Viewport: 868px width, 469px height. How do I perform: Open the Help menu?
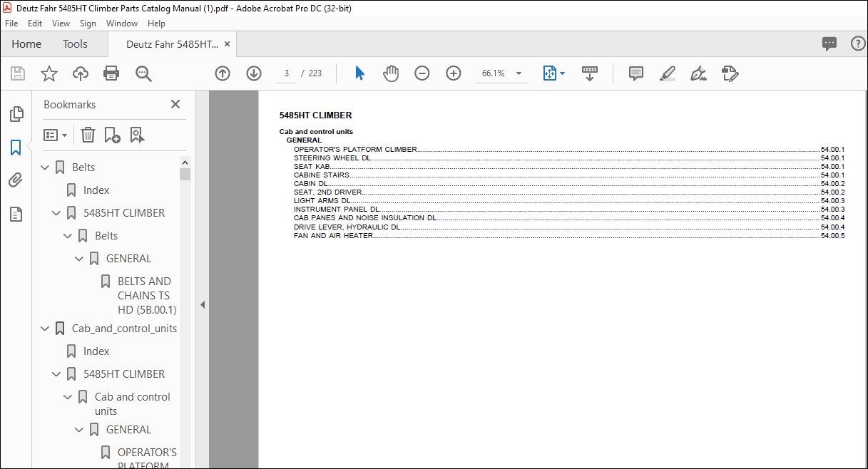pos(156,24)
